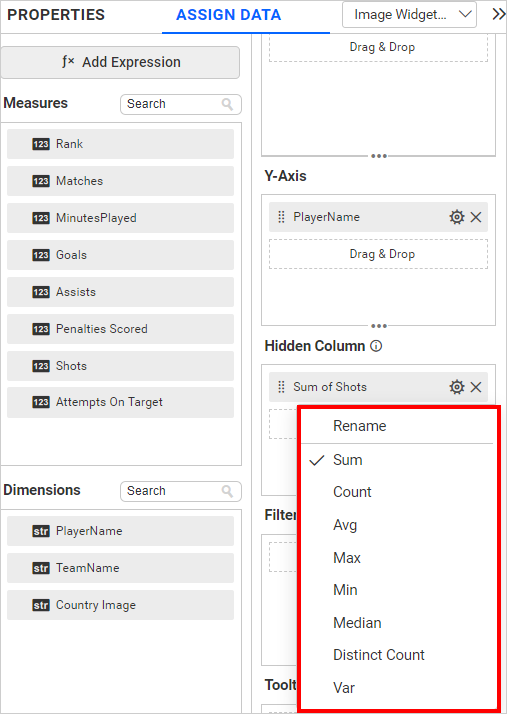The width and height of the screenshot is (507, 714).
Task: Select the Country Image dimension
Action: tap(120, 605)
